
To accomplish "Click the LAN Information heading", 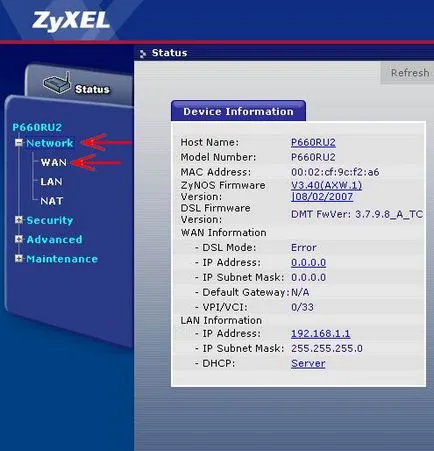I will 221,320.
